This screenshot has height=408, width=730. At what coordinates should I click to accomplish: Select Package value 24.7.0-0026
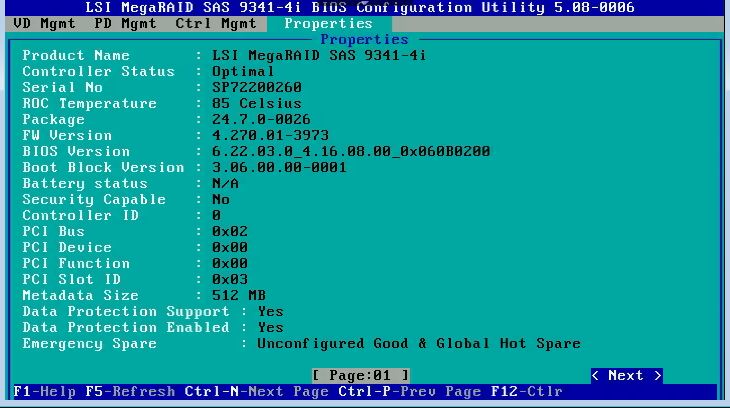pyautogui.click(x=261, y=119)
